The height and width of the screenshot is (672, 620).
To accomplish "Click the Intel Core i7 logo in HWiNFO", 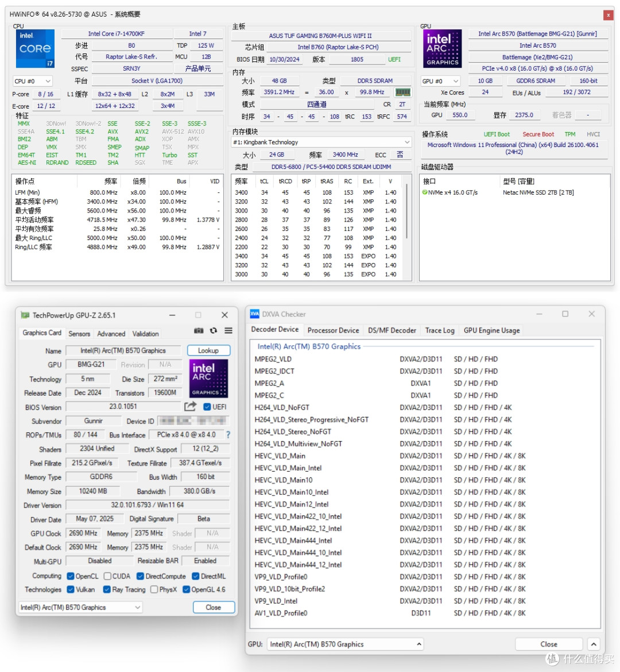I will pos(35,48).
